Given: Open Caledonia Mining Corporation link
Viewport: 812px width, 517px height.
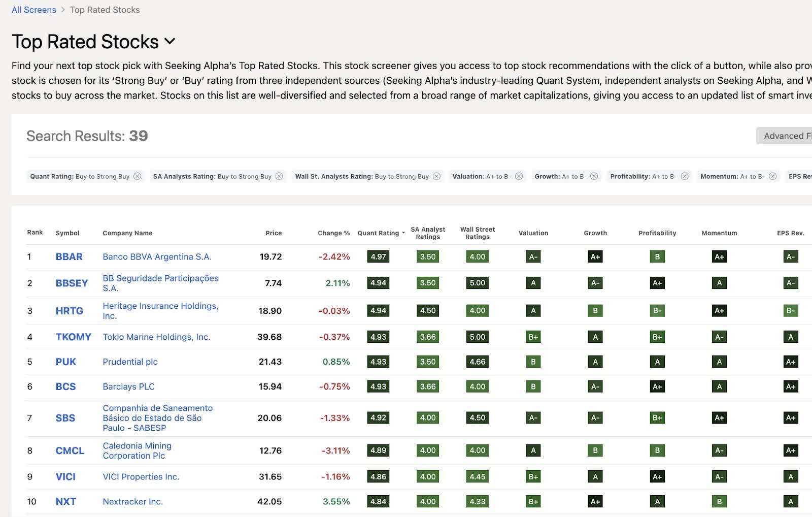Looking at the screenshot, I should (x=137, y=450).
